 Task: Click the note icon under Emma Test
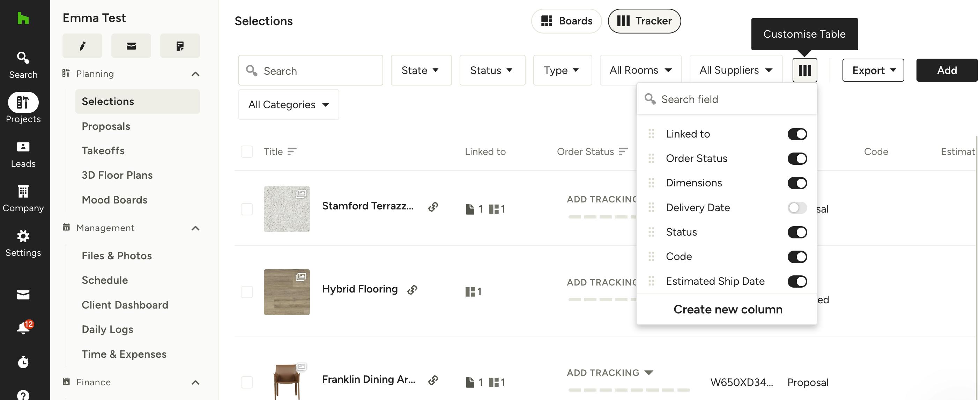click(180, 46)
